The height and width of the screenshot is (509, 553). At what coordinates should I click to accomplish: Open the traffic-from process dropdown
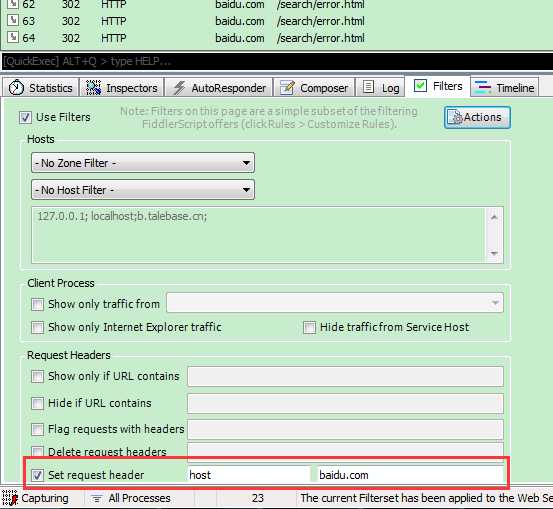pyautogui.click(x=335, y=303)
